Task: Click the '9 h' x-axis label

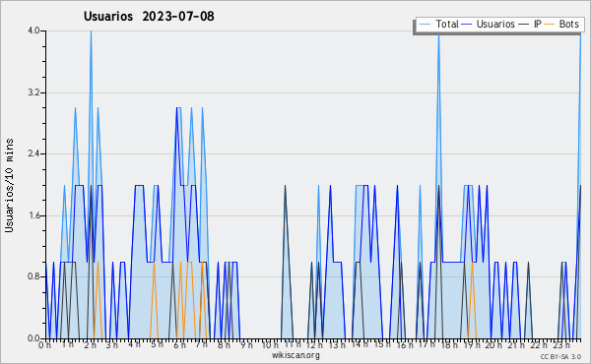Action: click(247, 345)
